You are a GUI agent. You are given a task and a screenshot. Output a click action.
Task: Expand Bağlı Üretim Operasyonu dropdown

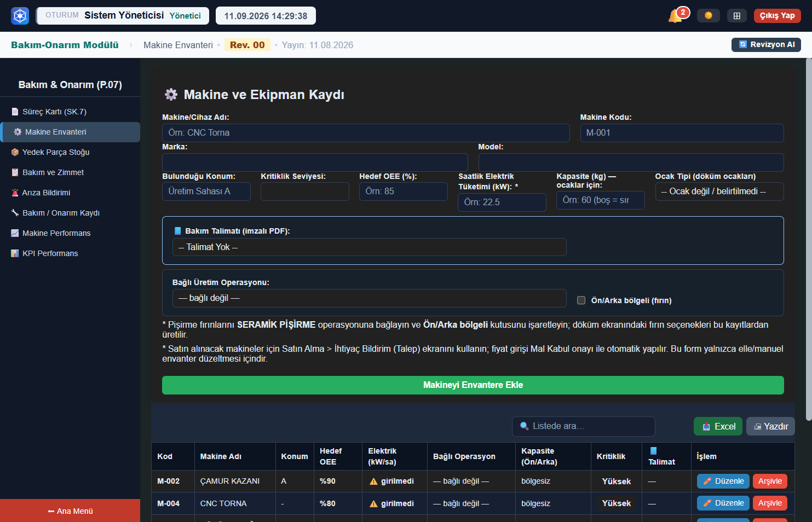click(370, 298)
